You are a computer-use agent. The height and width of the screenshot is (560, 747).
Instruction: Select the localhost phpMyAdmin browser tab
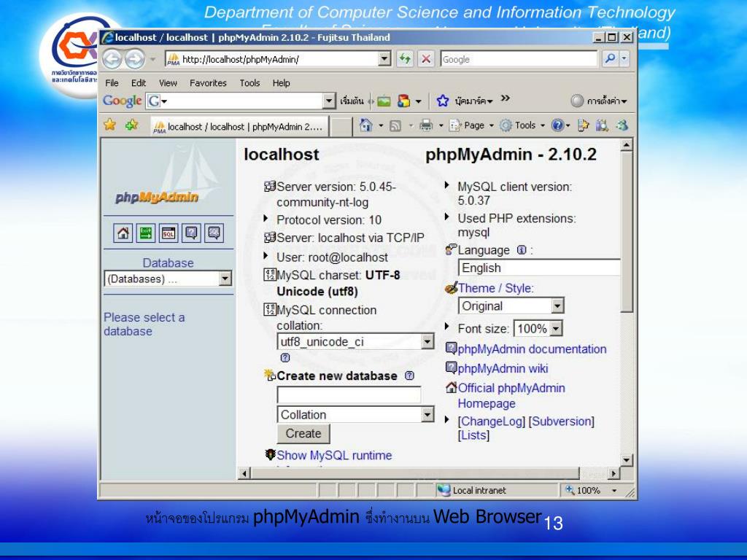[239, 127]
